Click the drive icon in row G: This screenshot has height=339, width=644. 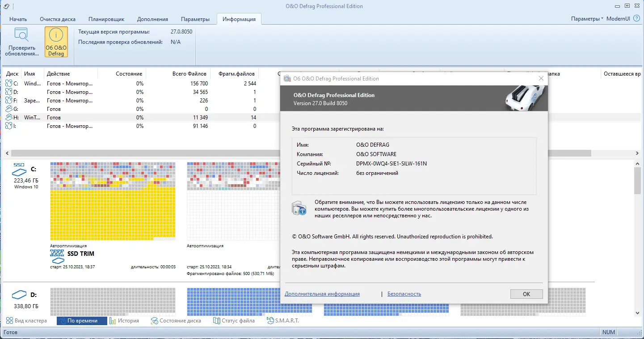pyautogui.click(x=9, y=109)
